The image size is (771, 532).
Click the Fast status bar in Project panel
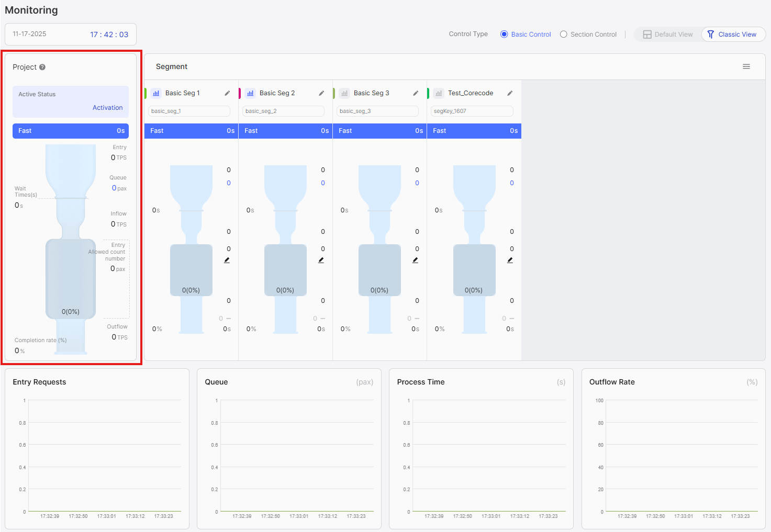click(70, 131)
